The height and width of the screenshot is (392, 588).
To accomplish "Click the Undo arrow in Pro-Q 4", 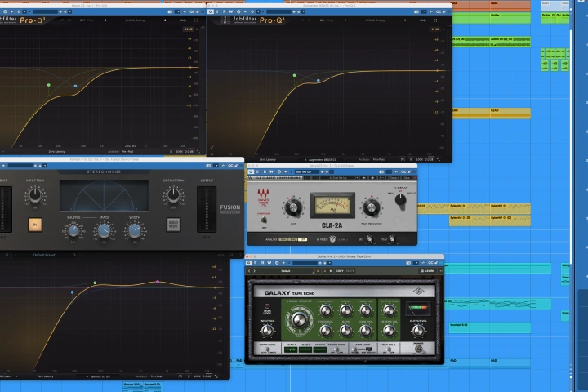I will pyautogui.click(x=302, y=20).
